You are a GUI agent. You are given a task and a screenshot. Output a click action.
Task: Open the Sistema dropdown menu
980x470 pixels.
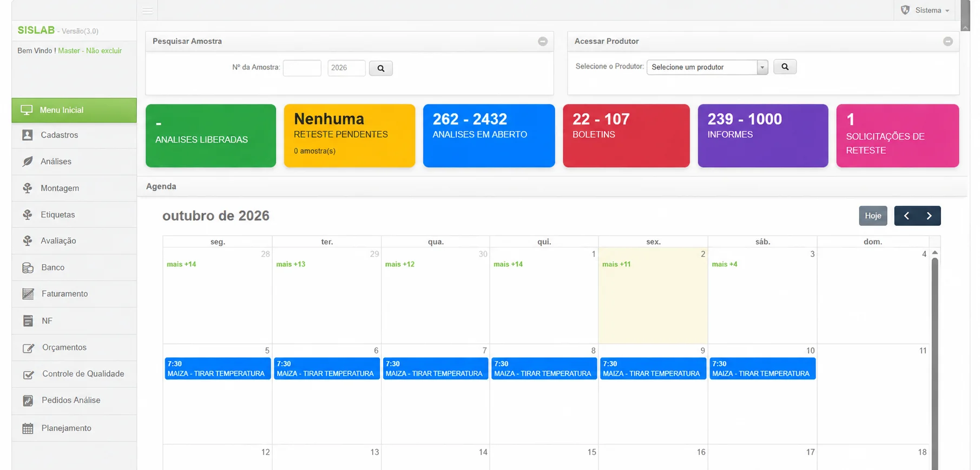925,10
